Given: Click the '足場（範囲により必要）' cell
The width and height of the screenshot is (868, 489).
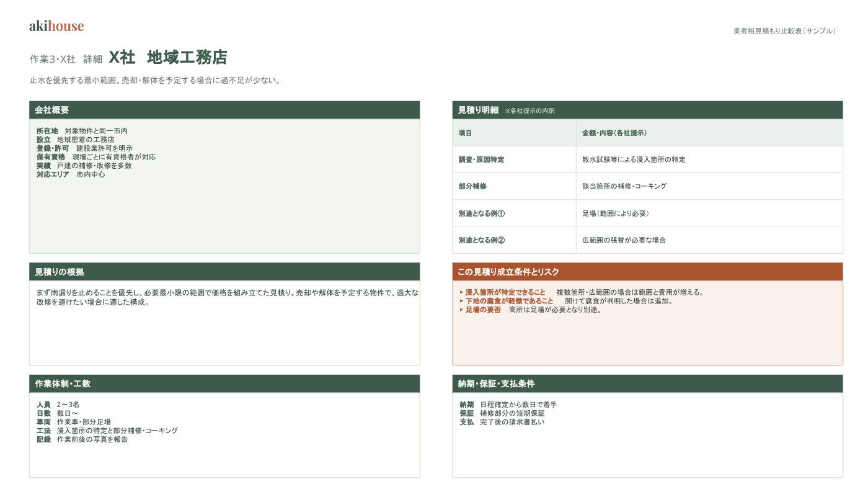Looking at the screenshot, I should (709, 213).
